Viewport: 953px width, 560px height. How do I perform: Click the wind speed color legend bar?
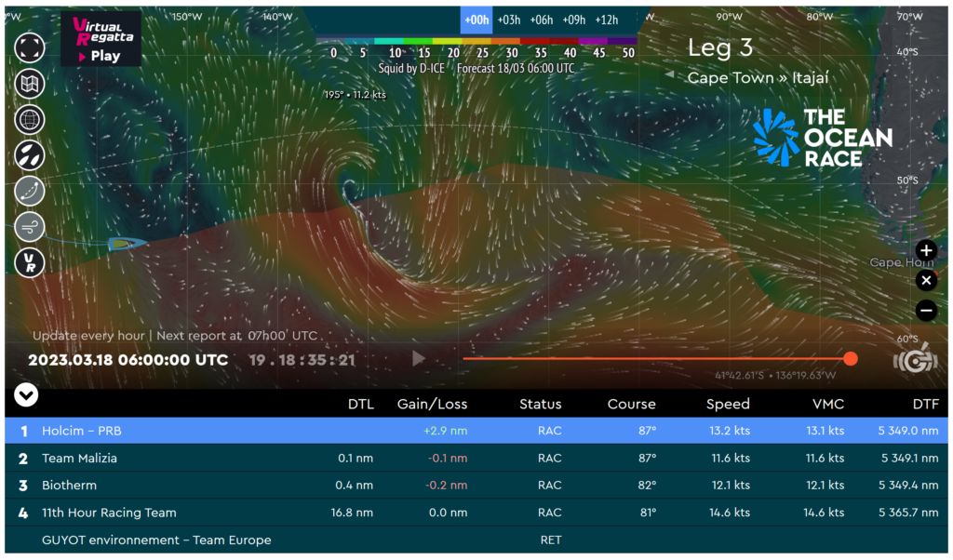coord(476,41)
